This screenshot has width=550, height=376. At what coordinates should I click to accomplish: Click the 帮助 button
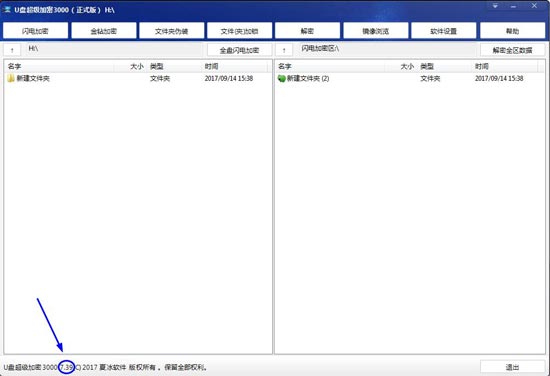coord(512,31)
